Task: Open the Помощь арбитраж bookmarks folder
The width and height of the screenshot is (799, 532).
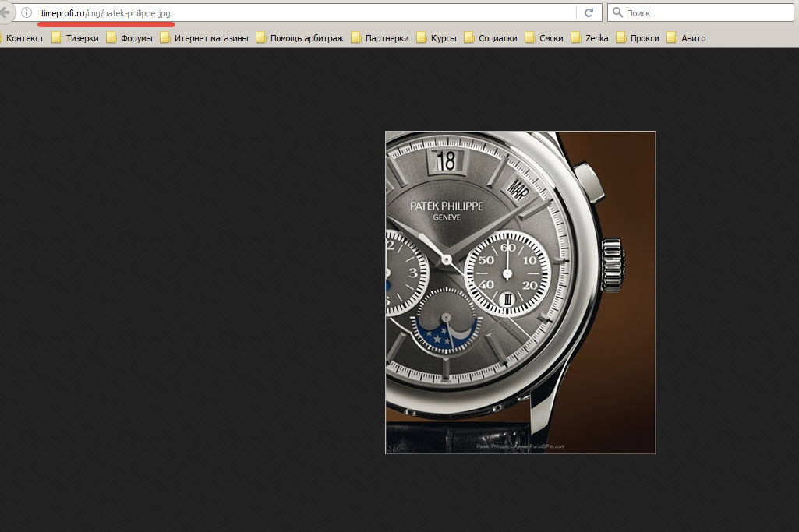Action: click(299, 38)
